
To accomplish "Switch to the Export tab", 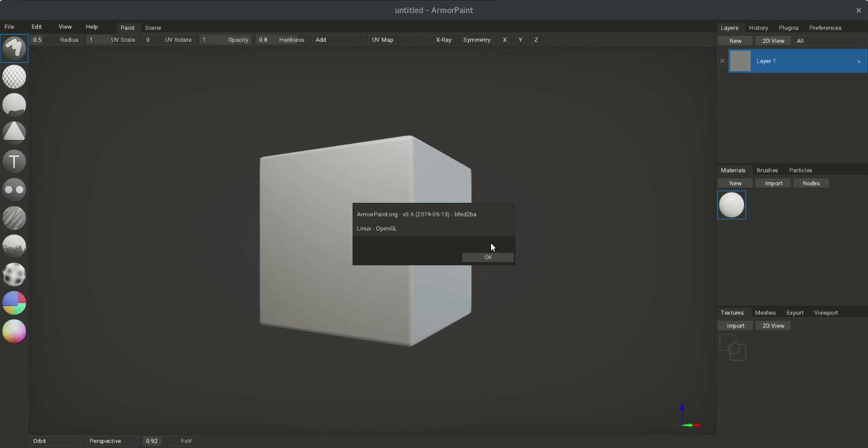I will 795,313.
